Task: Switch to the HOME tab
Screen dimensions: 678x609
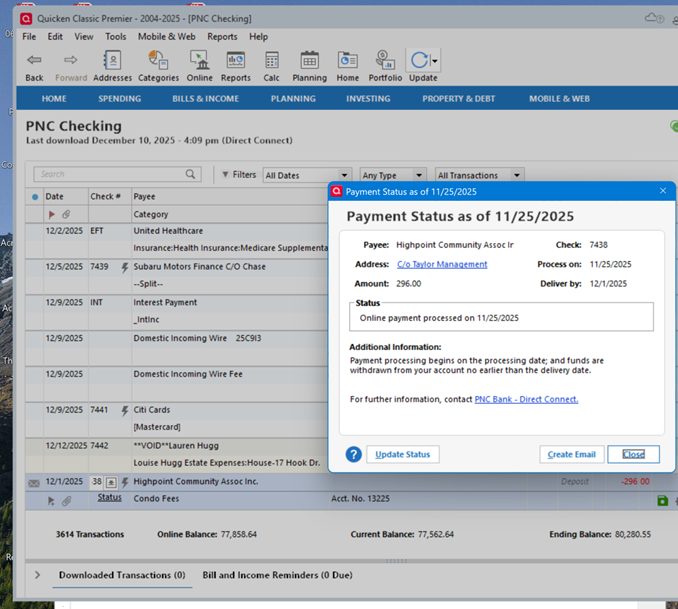Action: click(x=54, y=99)
